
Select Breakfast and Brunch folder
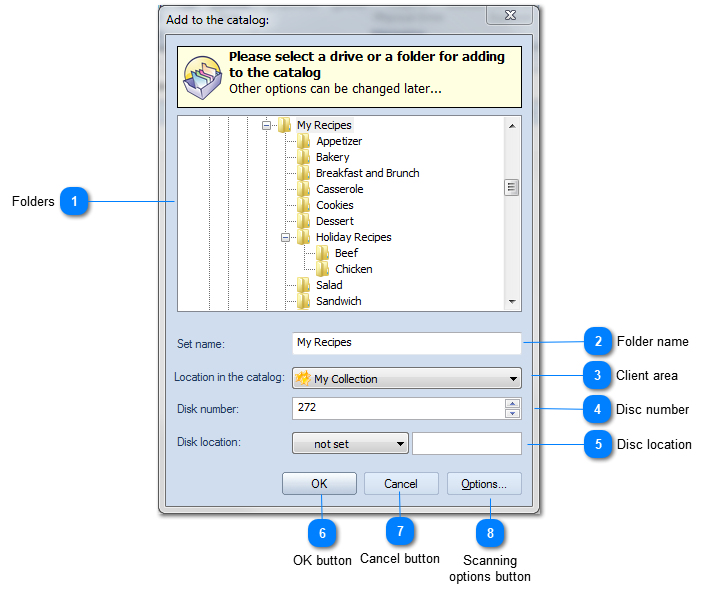[x=367, y=173]
